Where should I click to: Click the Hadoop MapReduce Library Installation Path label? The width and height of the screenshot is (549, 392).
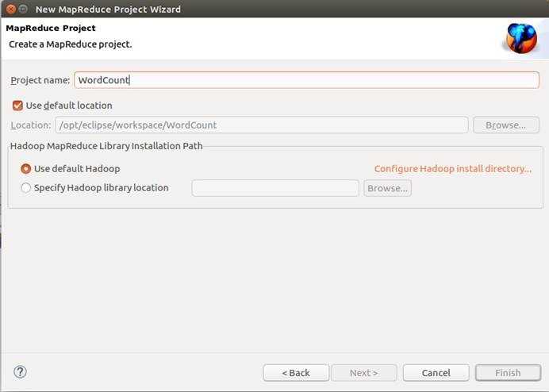click(x=106, y=146)
